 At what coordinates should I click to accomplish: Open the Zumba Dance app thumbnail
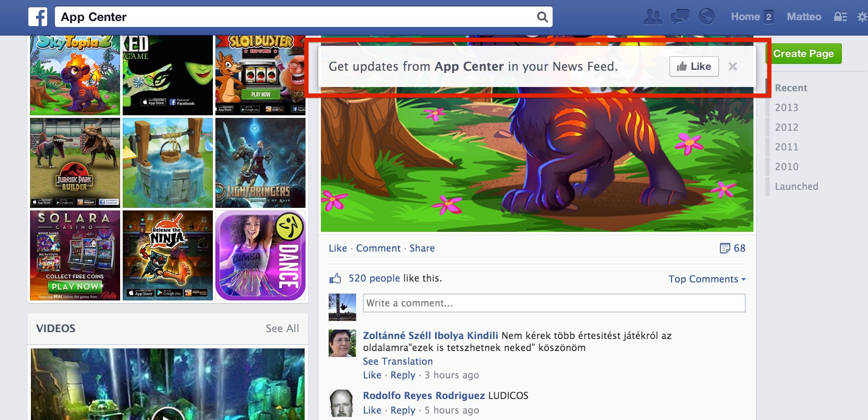260,255
